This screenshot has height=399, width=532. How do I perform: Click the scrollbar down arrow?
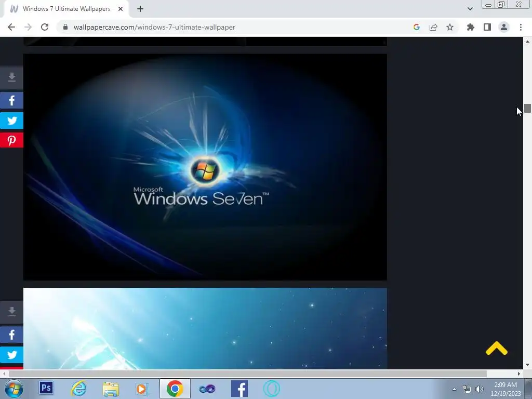click(x=527, y=365)
